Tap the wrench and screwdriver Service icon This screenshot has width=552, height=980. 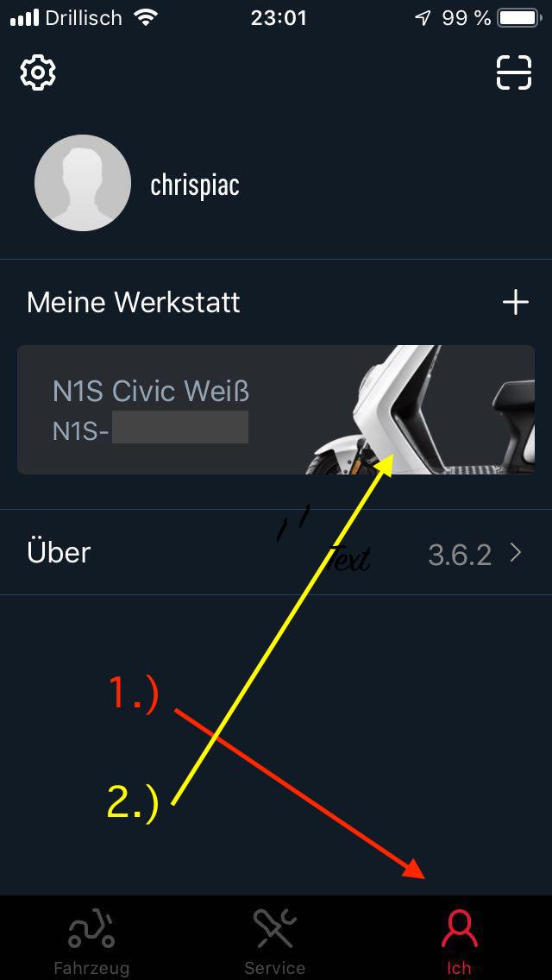pyautogui.click(x=274, y=929)
